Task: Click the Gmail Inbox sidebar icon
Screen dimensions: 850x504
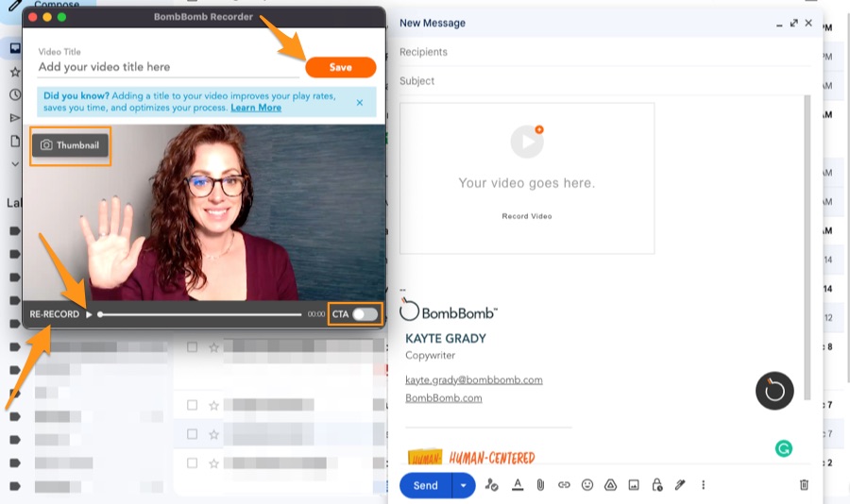Action: point(15,48)
